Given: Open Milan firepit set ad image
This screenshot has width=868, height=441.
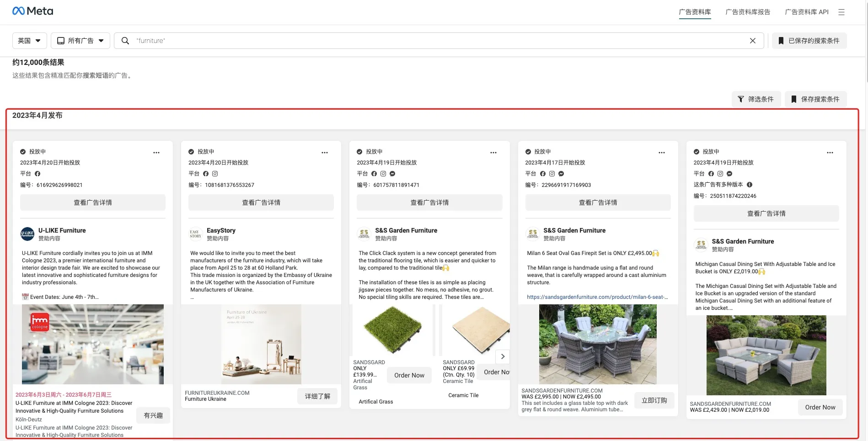Looking at the screenshot, I should [598, 344].
